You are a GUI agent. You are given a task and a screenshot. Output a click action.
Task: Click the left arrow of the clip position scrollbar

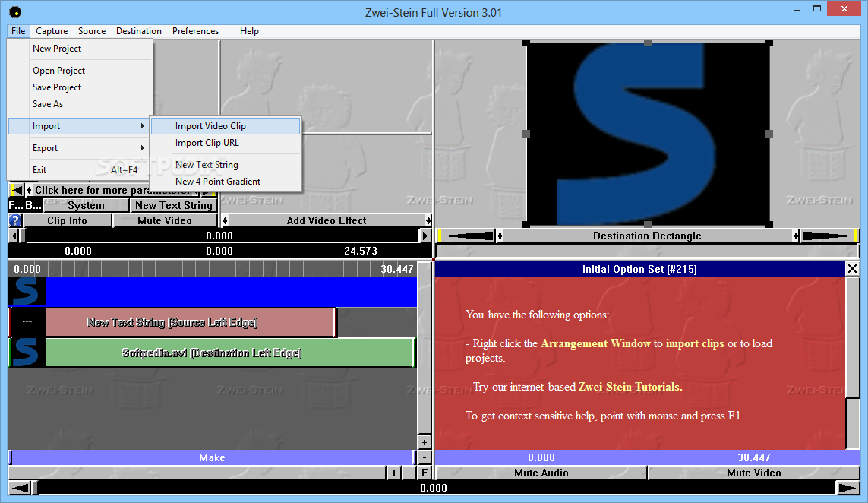(x=13, y=236)
